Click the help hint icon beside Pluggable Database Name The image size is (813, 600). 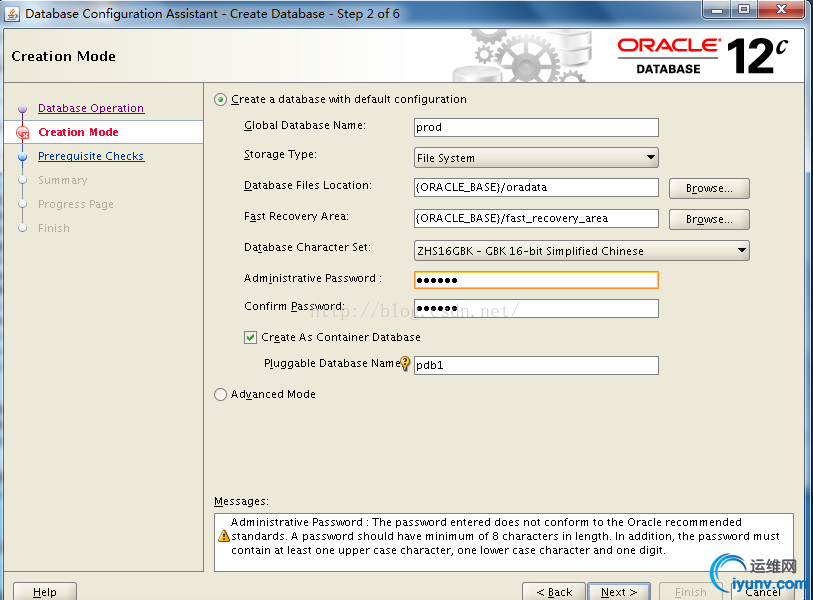[x=405, y=363]
